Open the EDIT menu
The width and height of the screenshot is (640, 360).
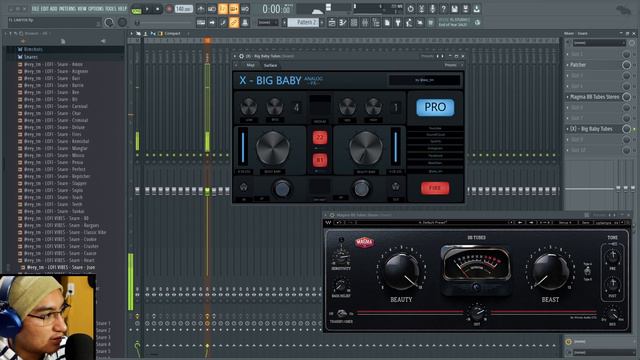[x=44, y=9]
